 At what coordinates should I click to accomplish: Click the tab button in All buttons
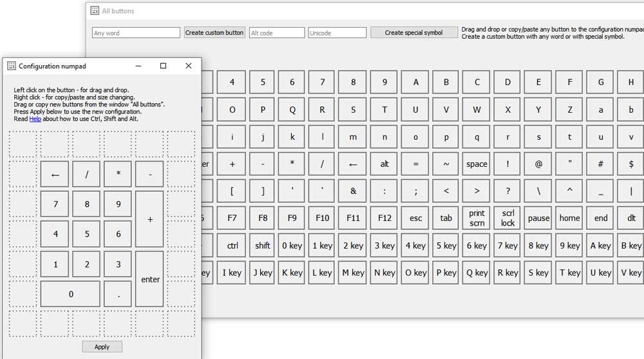click(x=446, y=218)
